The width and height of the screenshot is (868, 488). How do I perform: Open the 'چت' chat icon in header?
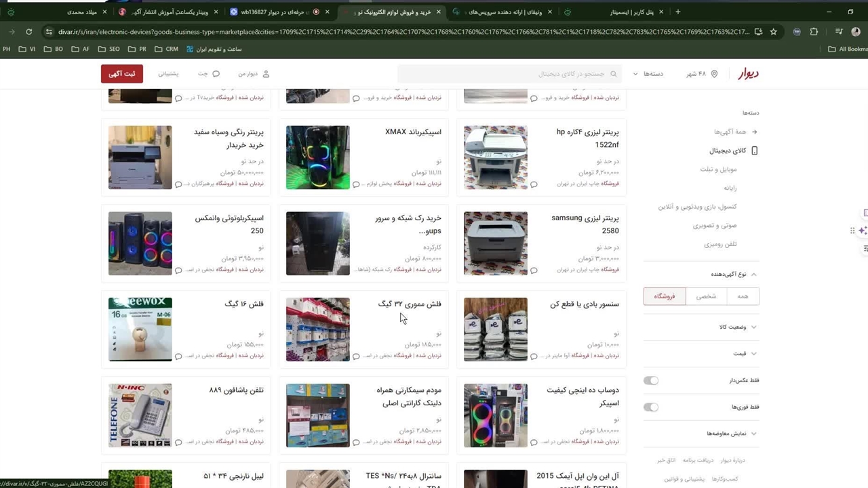pyautogui.click(x=216, y=74)
